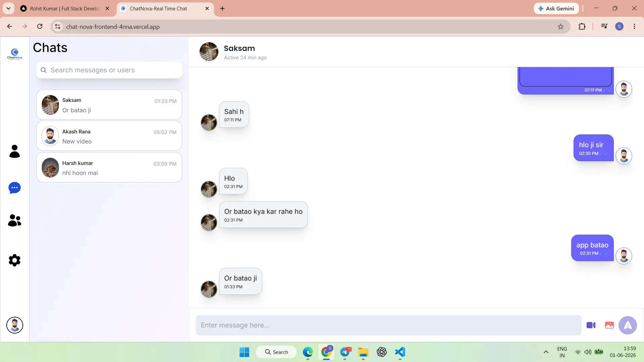Screen dimensions: 644x362
Task: Click the ENG IN language indicator
Action: (562, 352)
